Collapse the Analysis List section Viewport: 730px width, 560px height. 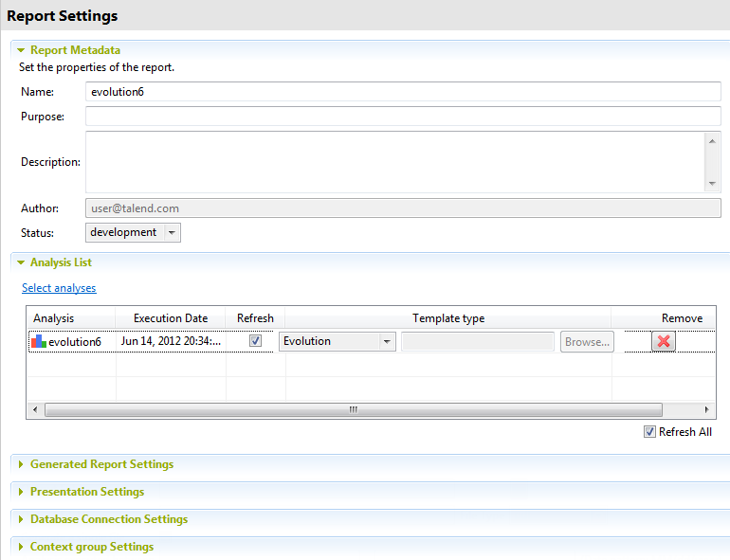coord(21,262)
